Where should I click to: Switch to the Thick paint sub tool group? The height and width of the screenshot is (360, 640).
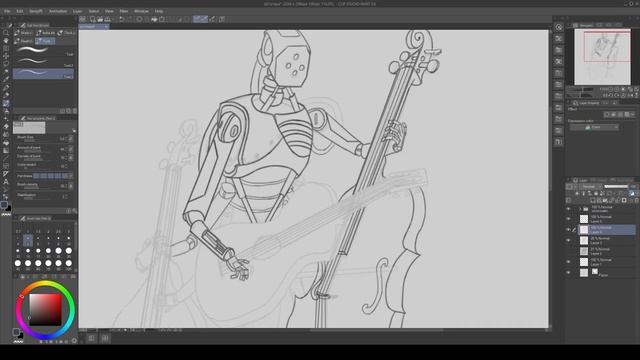pyautogui.click(x=67, y=33)
